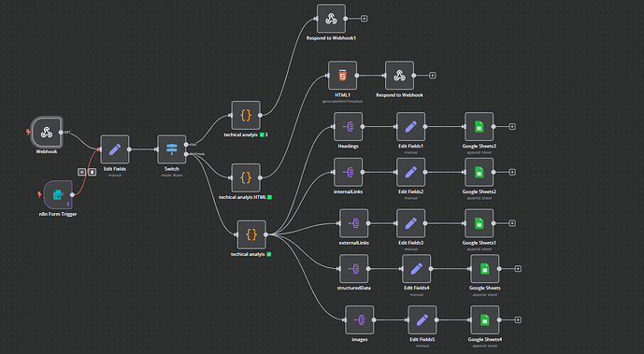The image size is (644, 354).
Task: Open the HTML1 node
Action: tap(342, 76)
